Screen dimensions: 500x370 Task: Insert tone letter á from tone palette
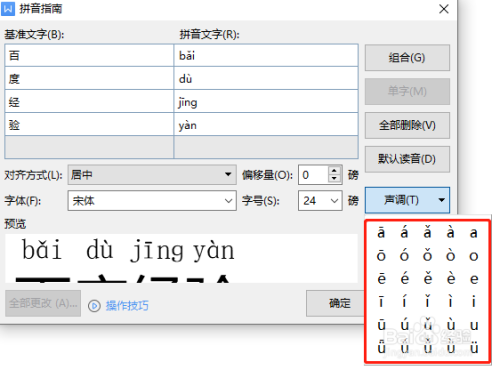(404, 232)
